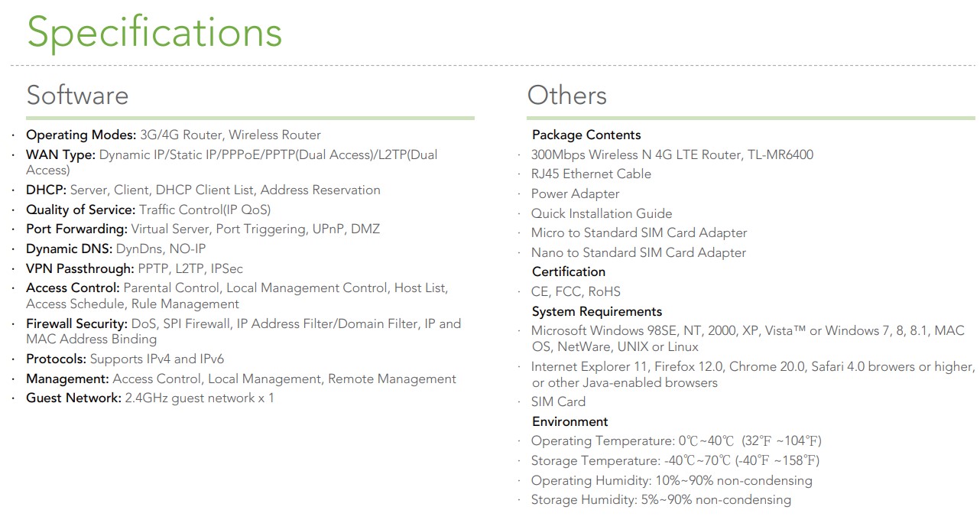
Task: Click the Dynamic DNS label
Action: (x=69, y=249)
